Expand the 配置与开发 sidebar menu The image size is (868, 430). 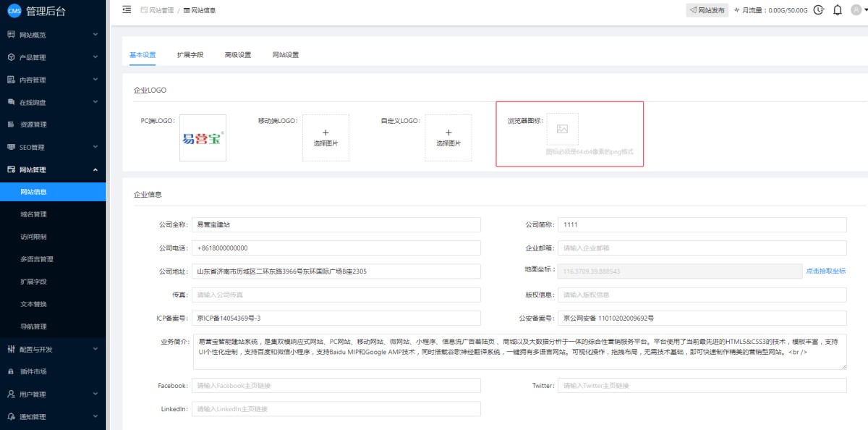(x=53, y=349)
